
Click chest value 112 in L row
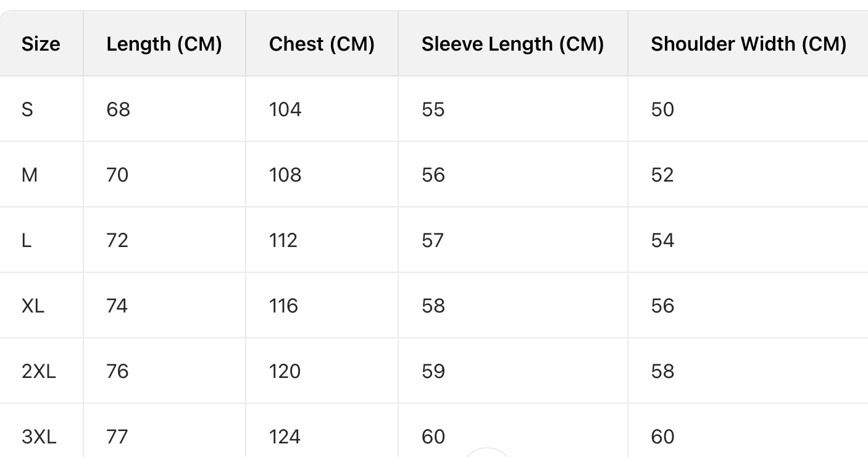pyautogui.click(x=283, y=240)
